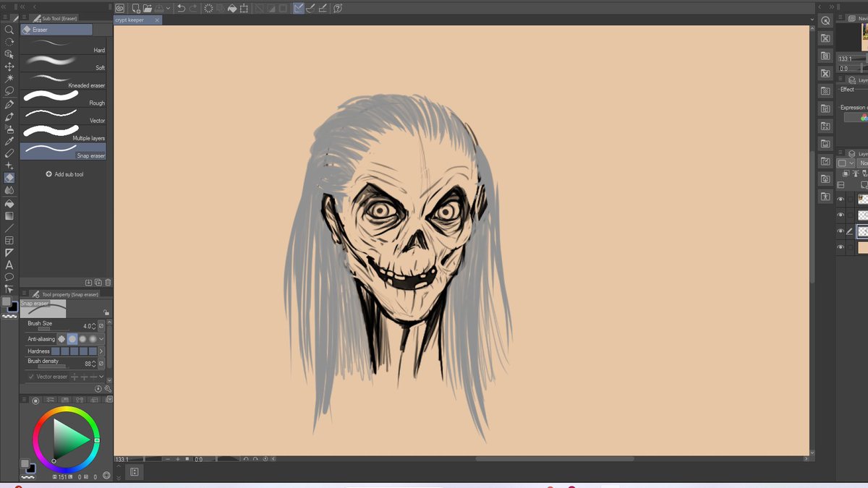
Task: Expand the Anti-aliasing dropdown arrow
Action: (101, 338)
